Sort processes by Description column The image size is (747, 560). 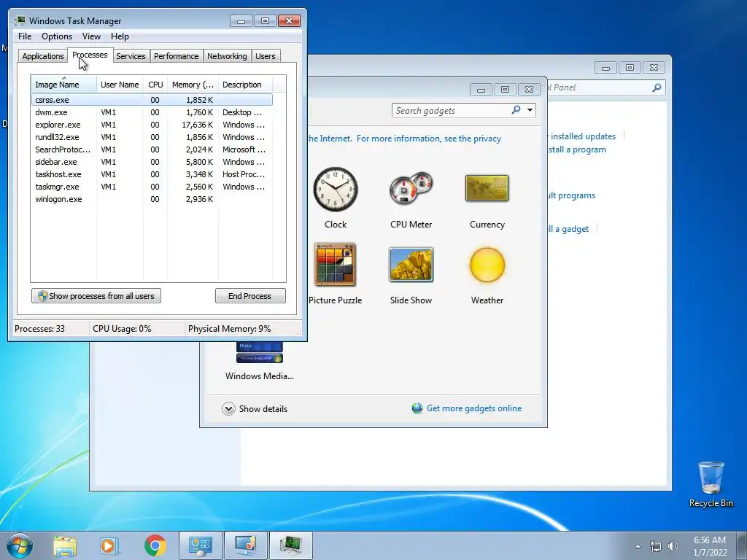(245, 85)
